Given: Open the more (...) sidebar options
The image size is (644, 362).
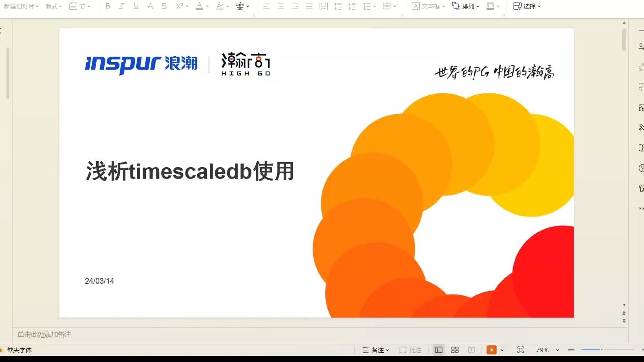Looking at the screenshot, I should (x=641, y=208).
